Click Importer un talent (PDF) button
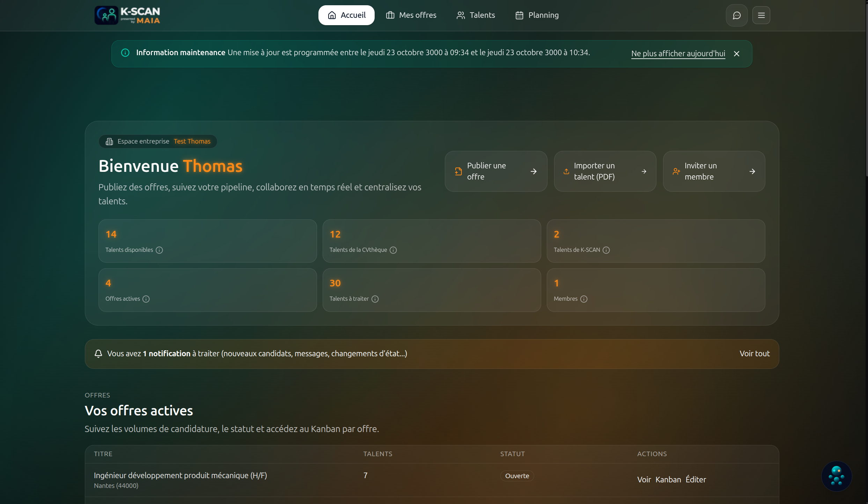Viewport: 868px width, 504px height. 605,171
